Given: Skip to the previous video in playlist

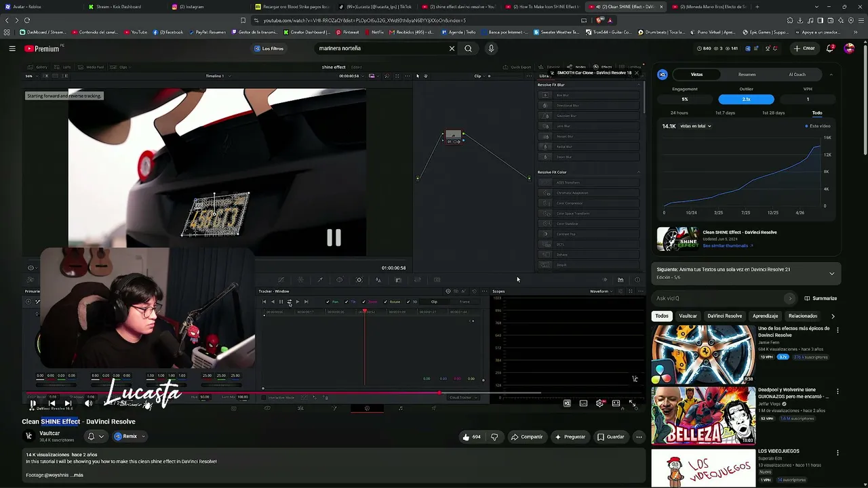Looking at the screenshot, I should (52, 403).
